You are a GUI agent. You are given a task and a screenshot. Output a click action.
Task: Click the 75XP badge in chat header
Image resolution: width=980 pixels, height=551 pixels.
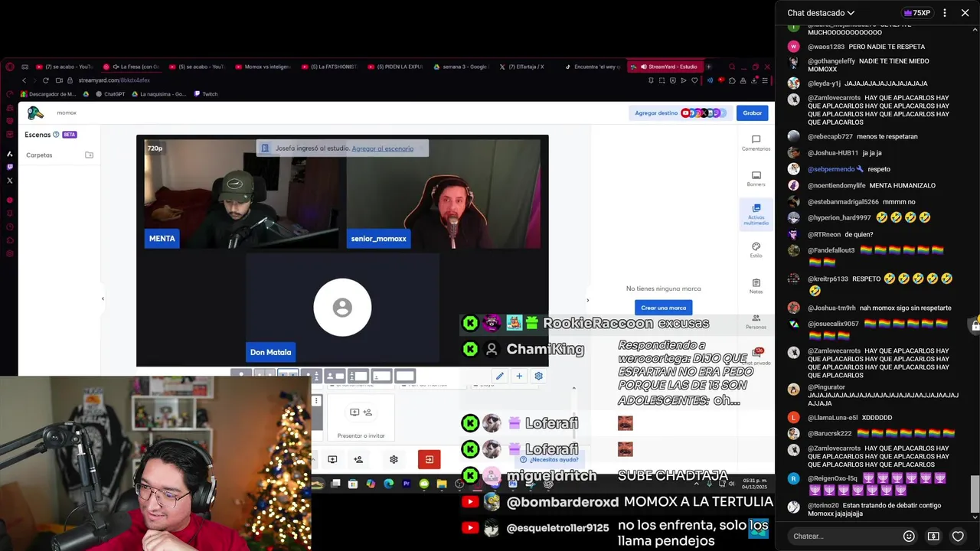pyautogui.click(x=916, y=13)
